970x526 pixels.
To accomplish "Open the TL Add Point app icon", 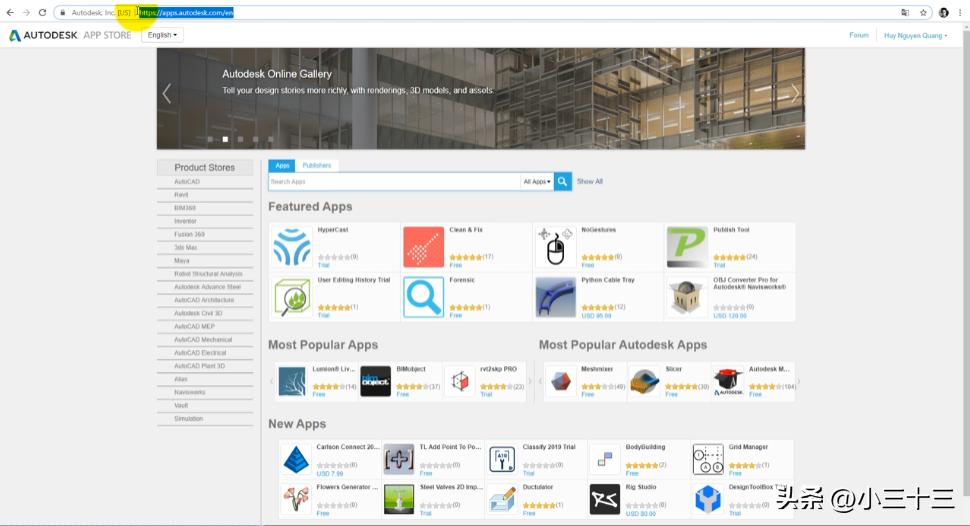I will coord(399,460).
